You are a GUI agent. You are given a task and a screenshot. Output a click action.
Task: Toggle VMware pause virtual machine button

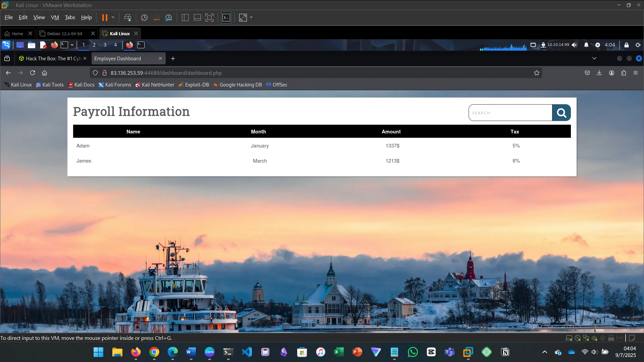(105, 18)
